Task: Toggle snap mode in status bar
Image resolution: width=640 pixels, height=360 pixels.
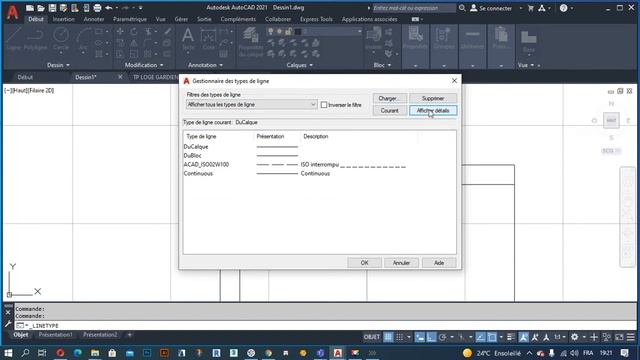Action: pos(400,337)
